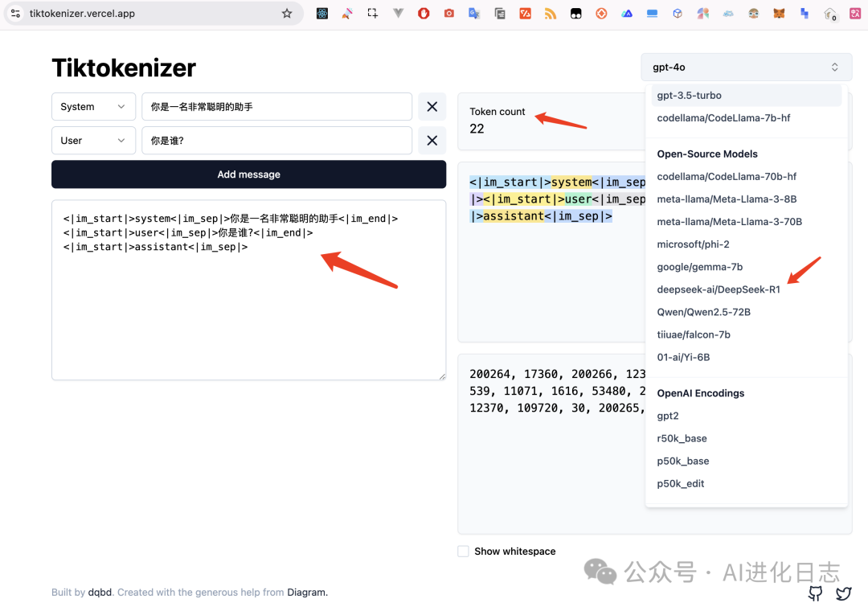Image resolution: width=868 pixels, height=607 pixels.
Task: Edit the user message '你是谁?' field
Action: tap(276, 141)
